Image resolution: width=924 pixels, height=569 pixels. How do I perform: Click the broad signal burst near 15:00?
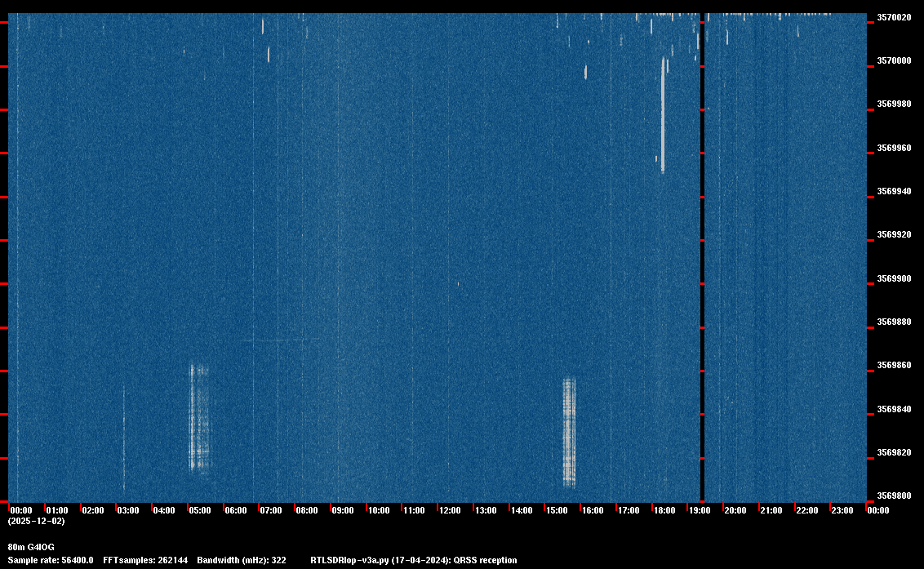pyautogui.click(x=569, y=433)
